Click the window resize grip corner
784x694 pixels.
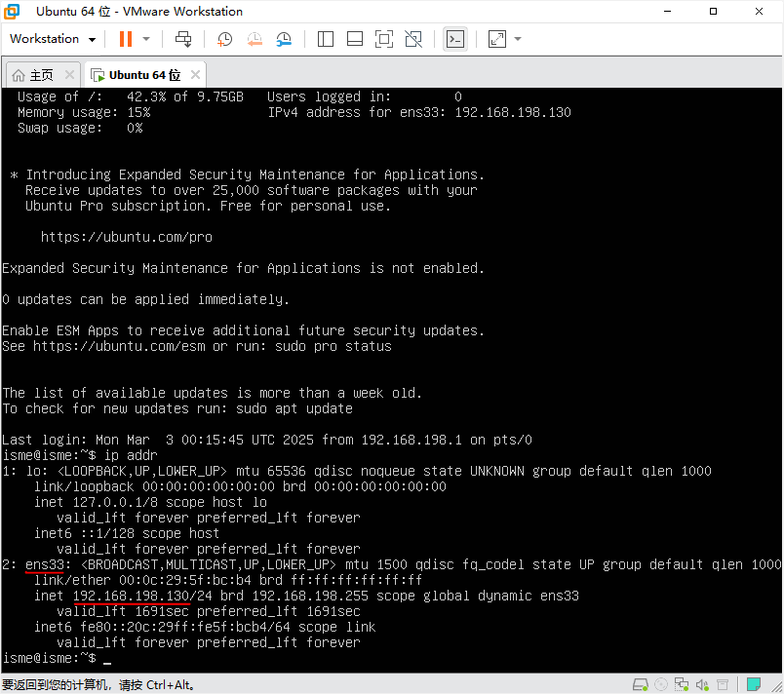776,687
